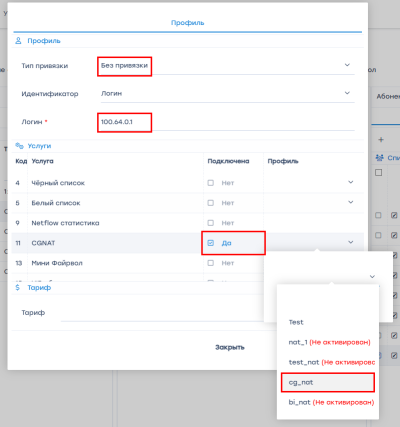Enable the Netflow статистика checkbox
400x427 pixels.
coord(211,223)
